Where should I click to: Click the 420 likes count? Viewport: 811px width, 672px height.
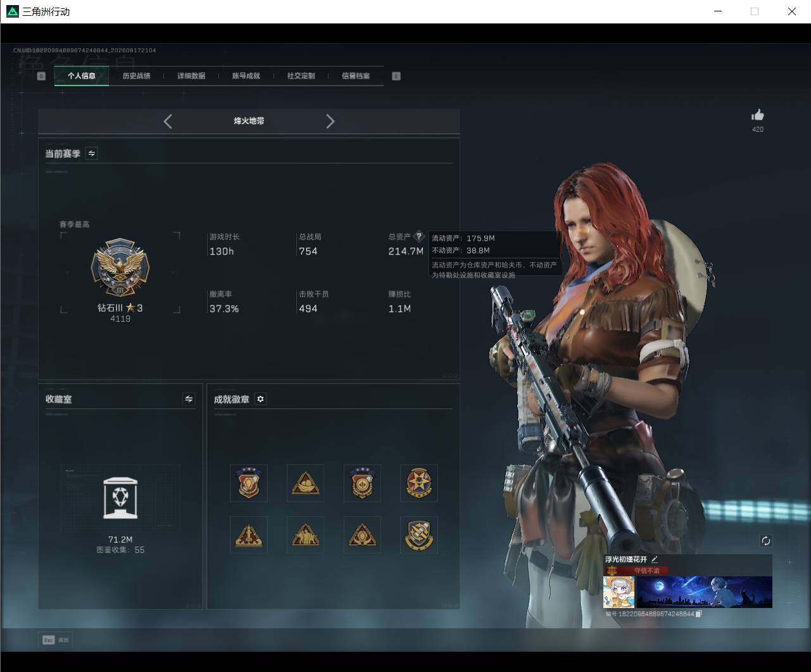click(758, 129)
